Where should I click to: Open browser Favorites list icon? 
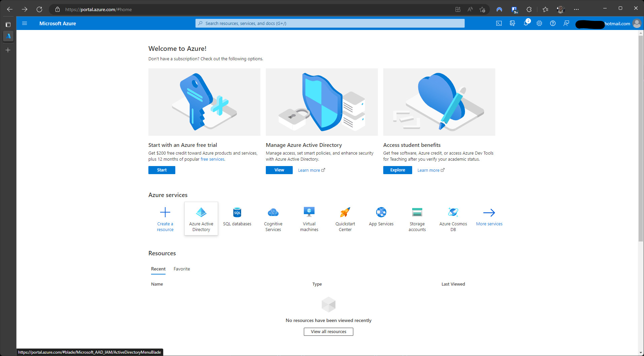pos(545,9)
